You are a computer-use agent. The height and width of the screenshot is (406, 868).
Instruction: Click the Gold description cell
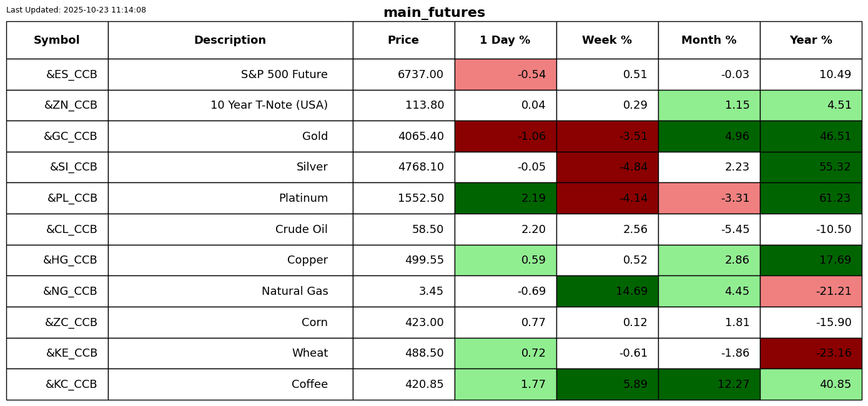[315, 137]
